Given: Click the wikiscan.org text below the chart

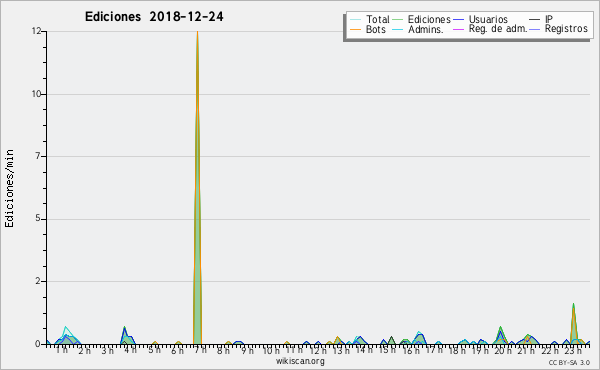Looking at the screenshot, I should 300,361.
